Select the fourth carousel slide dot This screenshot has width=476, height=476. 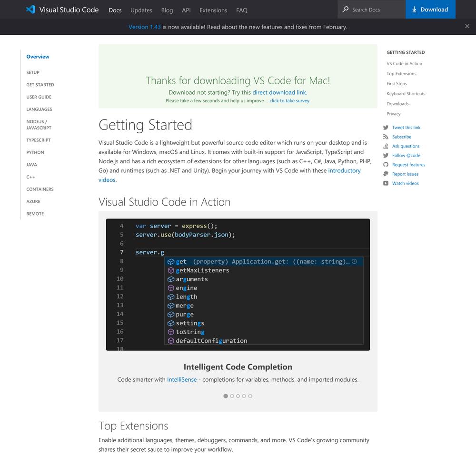(244, 396)
